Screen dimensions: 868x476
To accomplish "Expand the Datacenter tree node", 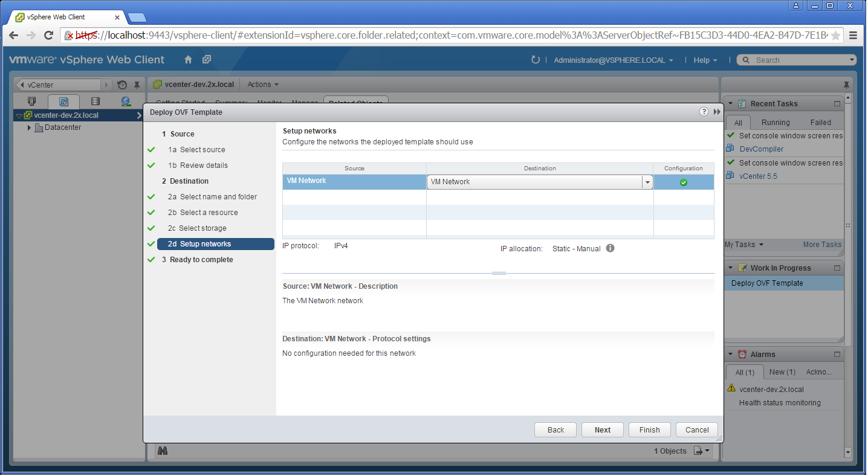I will [x=29, y=127].
